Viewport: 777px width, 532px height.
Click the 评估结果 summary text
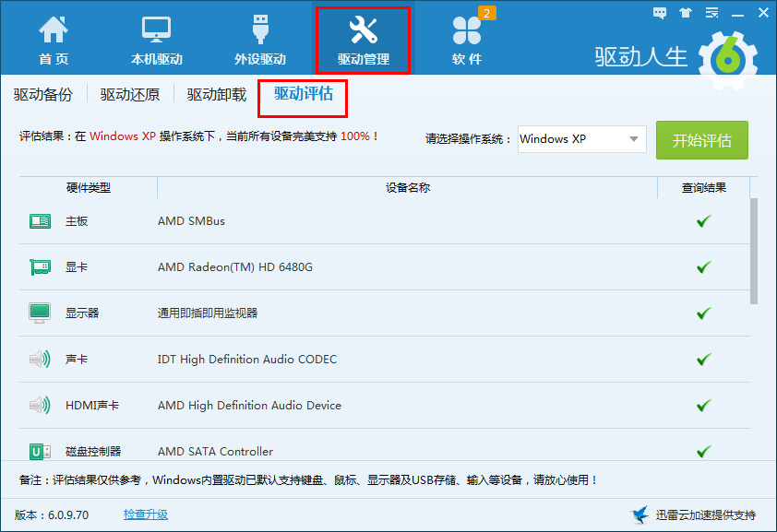[198, 136]
